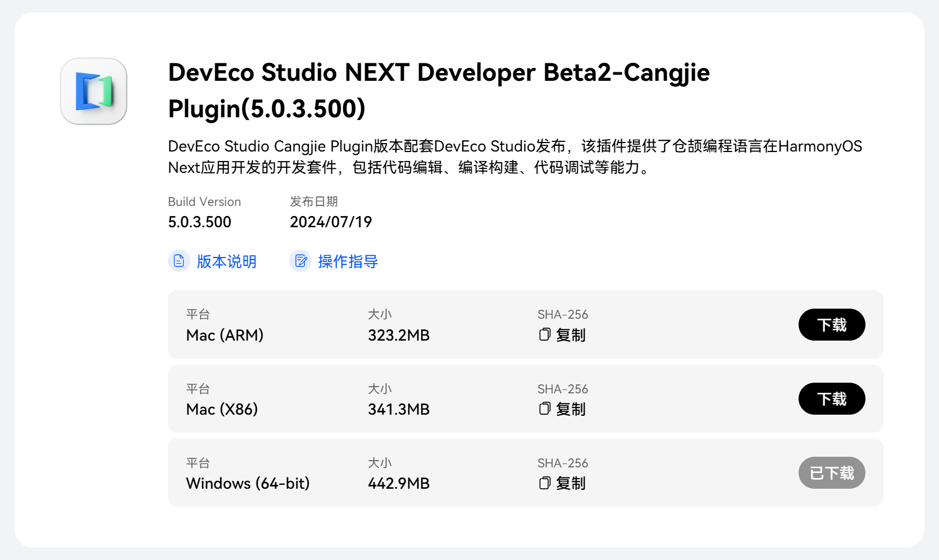Click the 442.9MB size value
939x560 pixels.
pyautogui.click(x=399, y=484)
